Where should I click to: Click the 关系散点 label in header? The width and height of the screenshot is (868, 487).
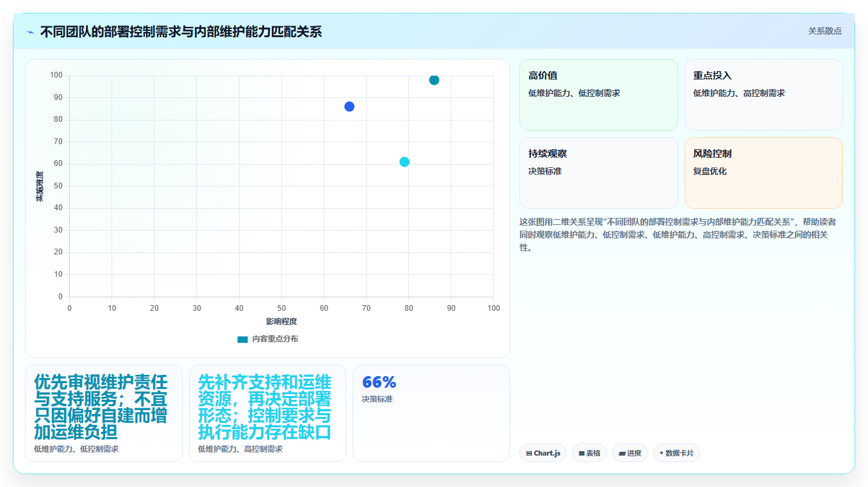click(824, 31)
